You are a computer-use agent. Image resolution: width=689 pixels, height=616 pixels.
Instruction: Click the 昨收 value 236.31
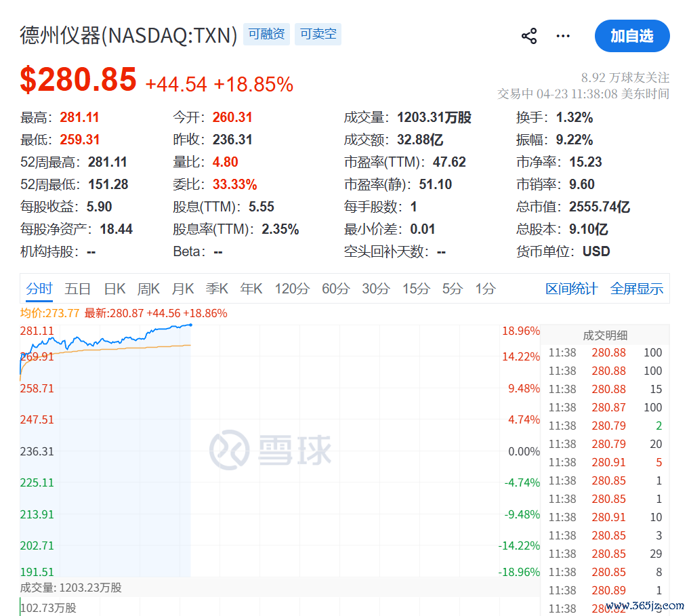232,140
